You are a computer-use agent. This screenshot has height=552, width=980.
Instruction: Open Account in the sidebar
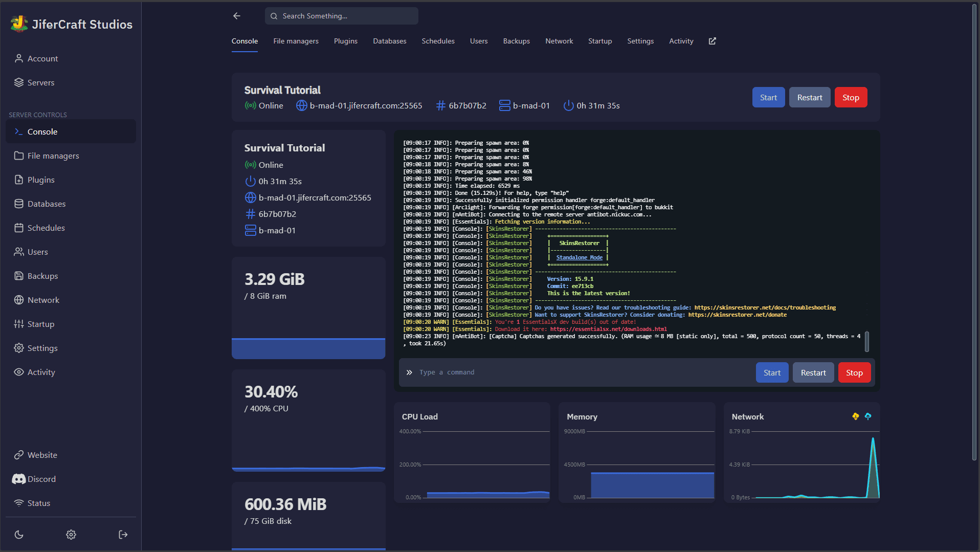point(42,58)
